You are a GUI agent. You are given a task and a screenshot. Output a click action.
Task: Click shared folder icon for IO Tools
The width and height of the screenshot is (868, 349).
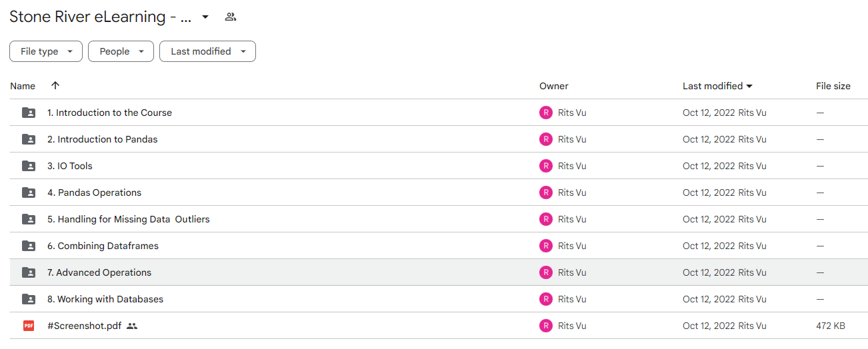pos(29,166)
